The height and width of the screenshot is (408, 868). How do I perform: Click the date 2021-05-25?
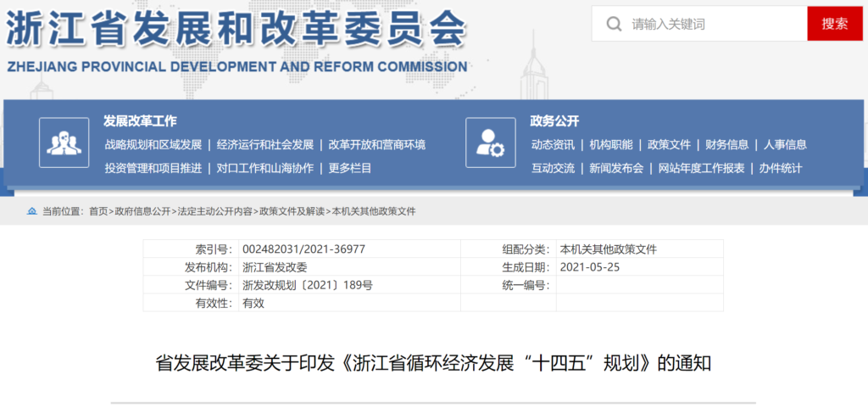tap(590, 267)
